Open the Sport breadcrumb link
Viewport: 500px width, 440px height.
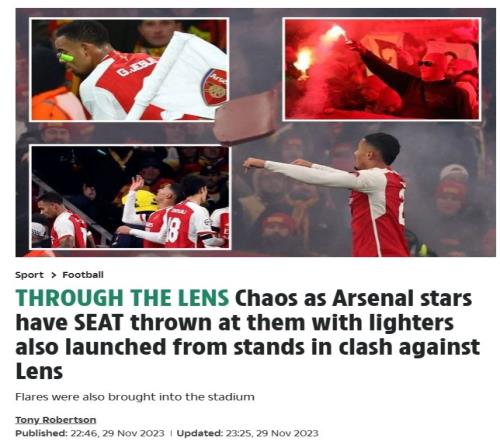[x=29, y=275]
